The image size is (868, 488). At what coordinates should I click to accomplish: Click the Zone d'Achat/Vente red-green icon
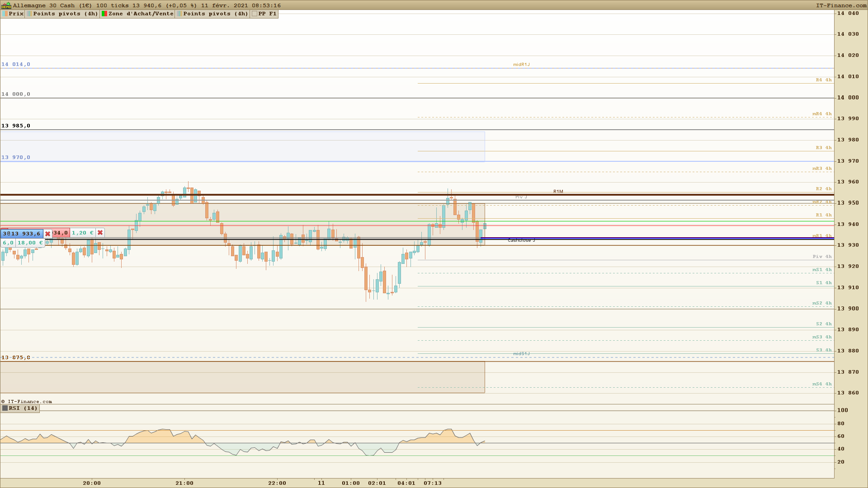point(104,14)
